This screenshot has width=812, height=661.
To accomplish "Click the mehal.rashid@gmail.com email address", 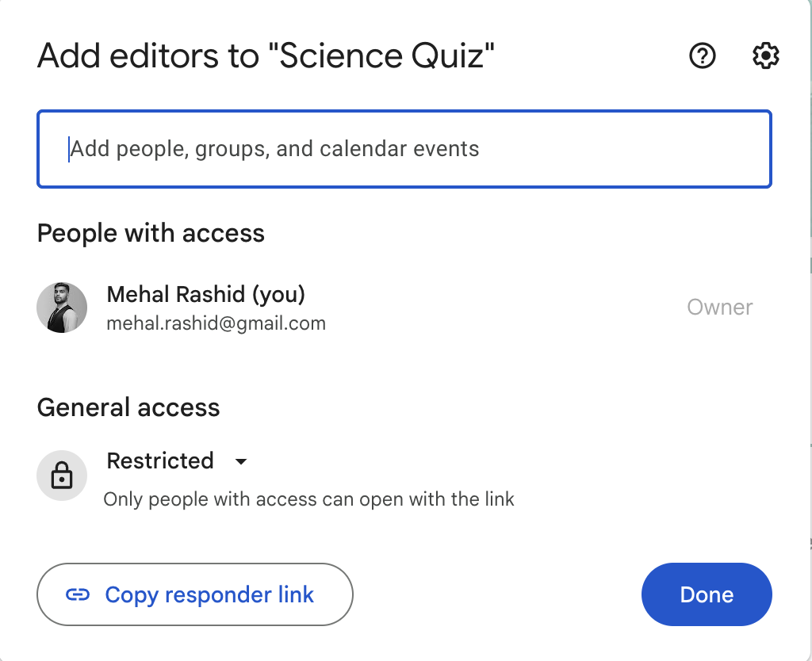I will tap(216, 323).
